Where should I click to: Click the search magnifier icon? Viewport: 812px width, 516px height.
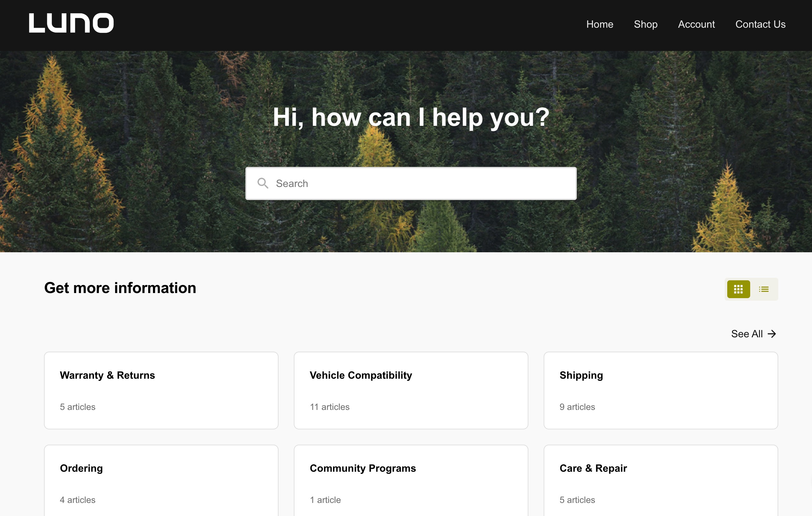coord(263,183)
